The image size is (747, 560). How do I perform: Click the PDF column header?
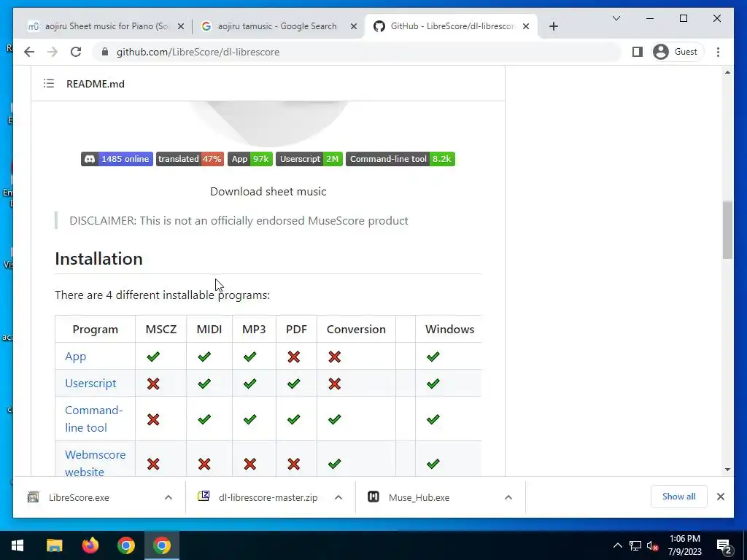pos(296,330)
